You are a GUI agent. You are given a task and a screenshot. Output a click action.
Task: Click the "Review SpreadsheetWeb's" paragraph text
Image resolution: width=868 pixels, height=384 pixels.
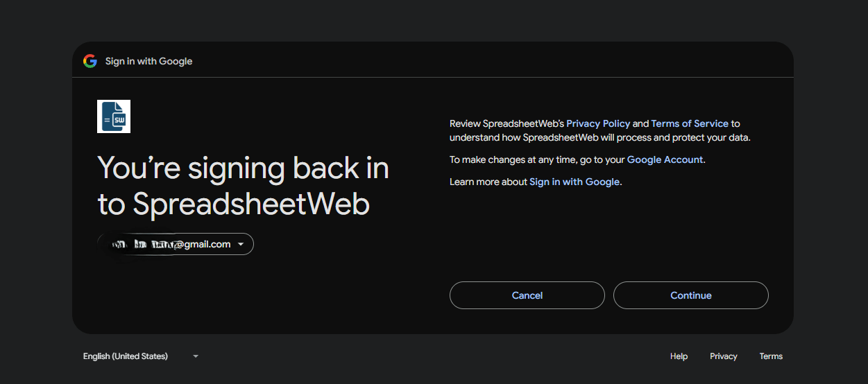click(x=507, y=123)
